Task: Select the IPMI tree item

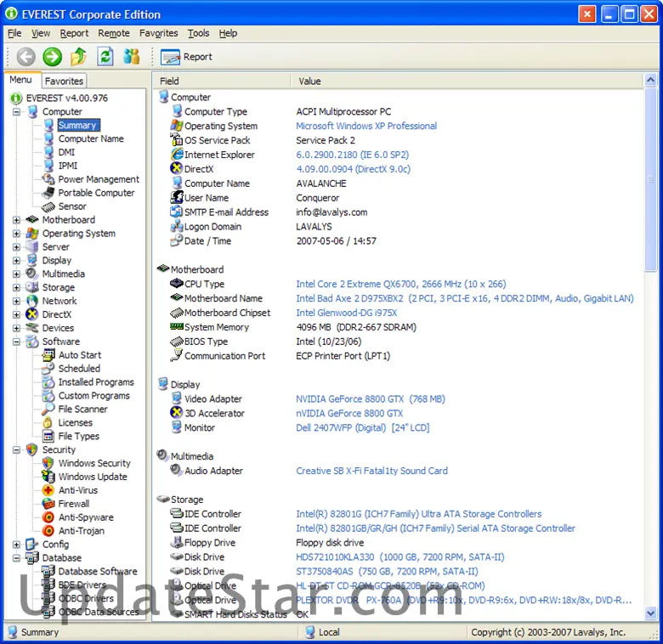Action: (68, 166)
